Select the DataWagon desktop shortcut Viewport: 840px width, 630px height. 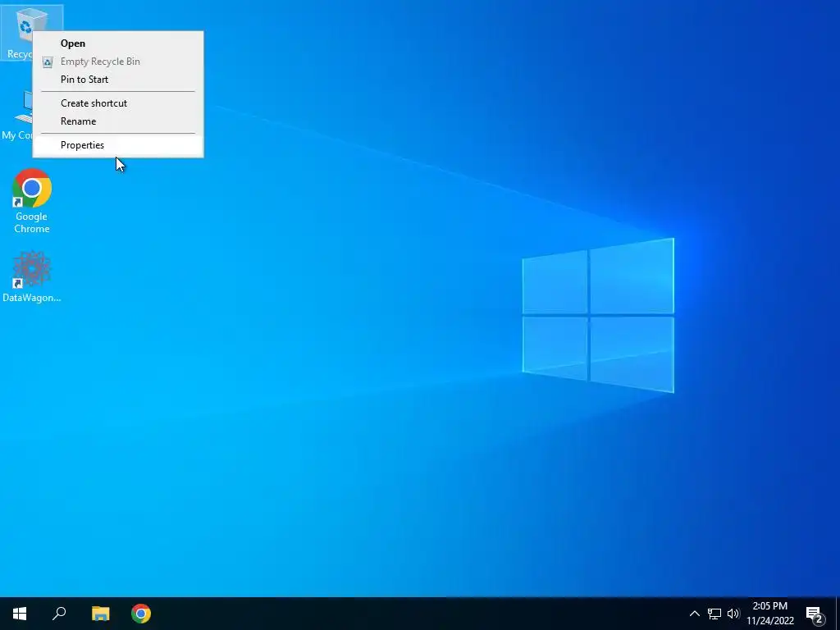pos(32,276)
